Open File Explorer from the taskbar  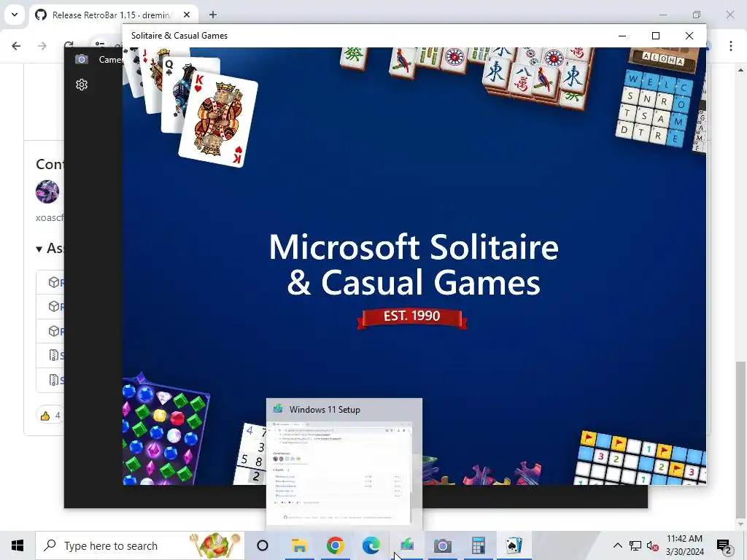pyautogui.click(x=299, y=545)
